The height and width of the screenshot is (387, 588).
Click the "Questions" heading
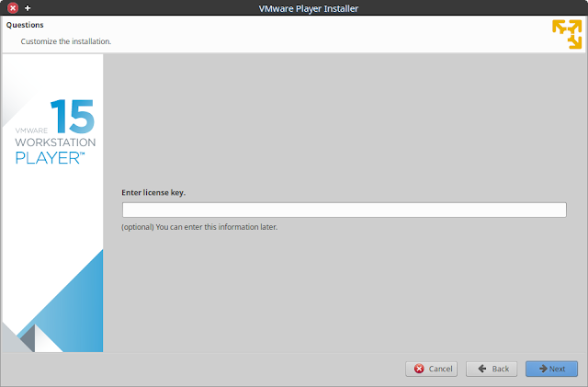[x=25, y=25]
